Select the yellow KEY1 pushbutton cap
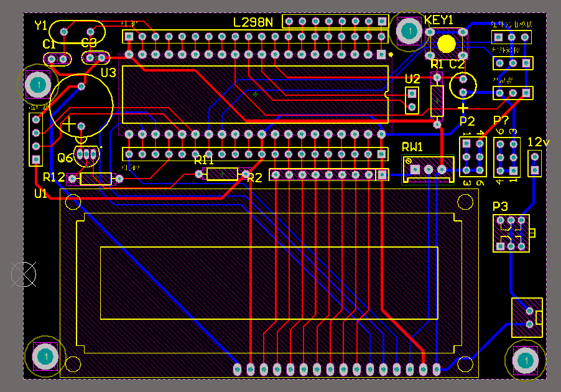Screen dimensions: 561x392 447,44
